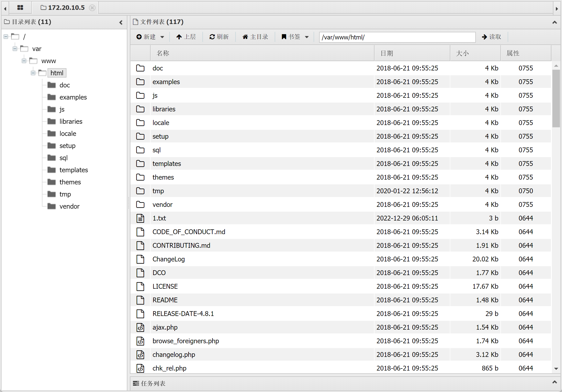Image resolution: width=562 pixels, height=392 pixels.
Task: Go up one level with 上层
Action: click(x=186, y=37)
